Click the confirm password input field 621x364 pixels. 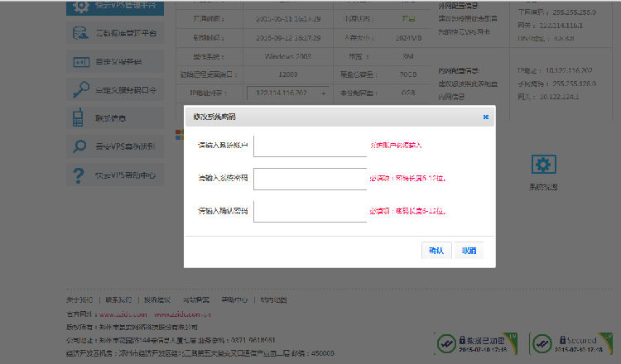click(x=309, y=211)
